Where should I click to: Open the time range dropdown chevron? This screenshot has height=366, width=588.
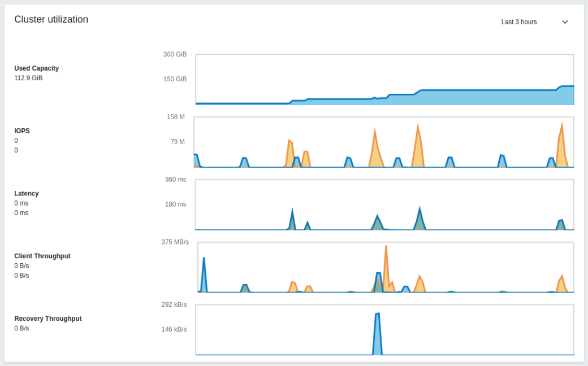coord(564,22)
